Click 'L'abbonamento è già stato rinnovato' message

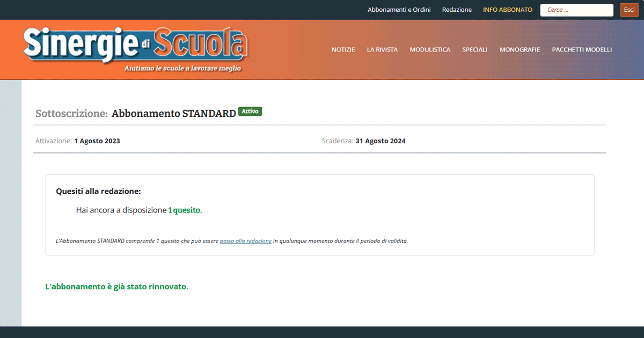116,286
